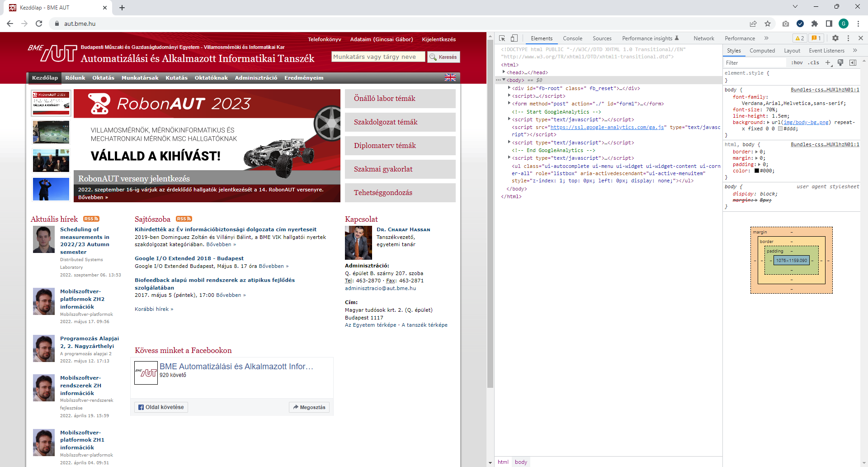This screenshot has height=467, width=868.
Task: Click the body breadcrumb at bottom
Action: (521, 462)
